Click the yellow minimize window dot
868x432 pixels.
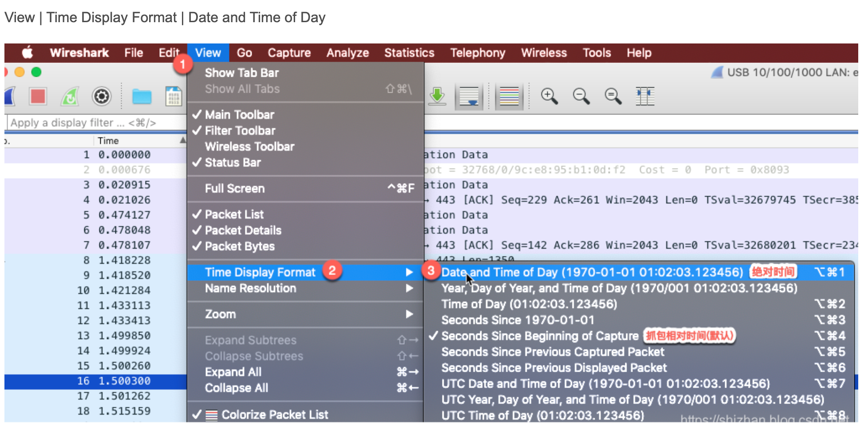pyautogui.click(x=20, y=72)
